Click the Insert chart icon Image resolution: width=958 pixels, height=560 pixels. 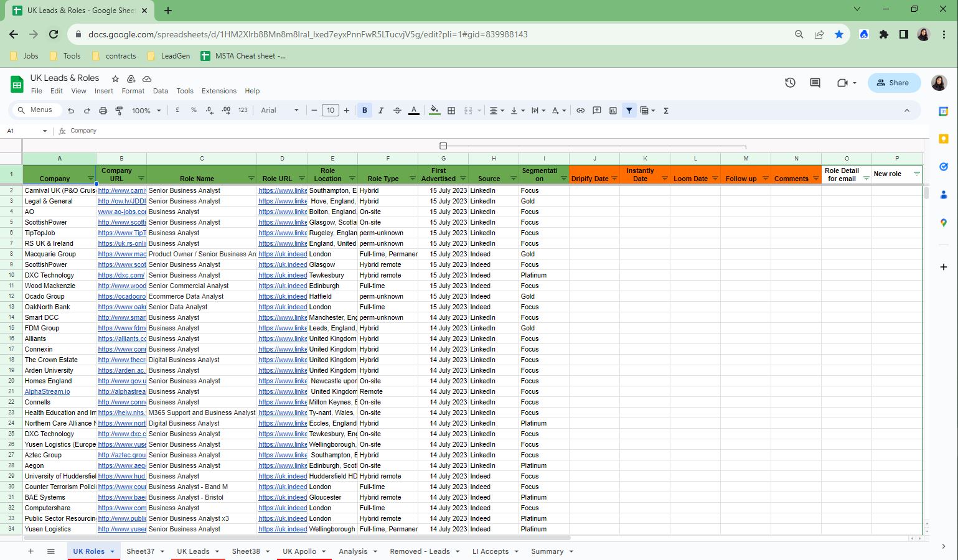point(613,111)
